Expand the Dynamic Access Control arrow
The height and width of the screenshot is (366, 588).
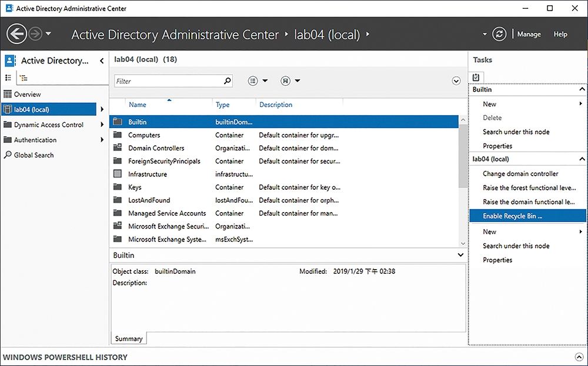pyautogui.click(x=102, y=125)
